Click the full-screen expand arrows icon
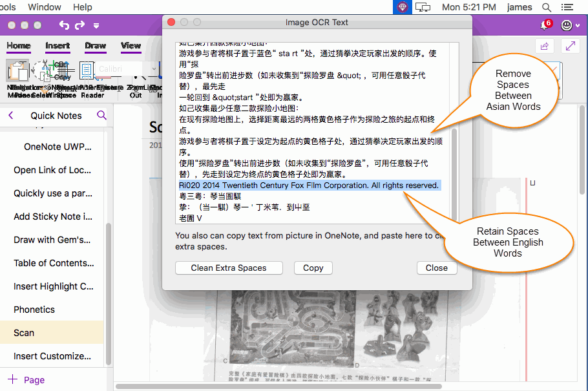The height and width of the screenshot is (391, 588). [x=571, y=46]
